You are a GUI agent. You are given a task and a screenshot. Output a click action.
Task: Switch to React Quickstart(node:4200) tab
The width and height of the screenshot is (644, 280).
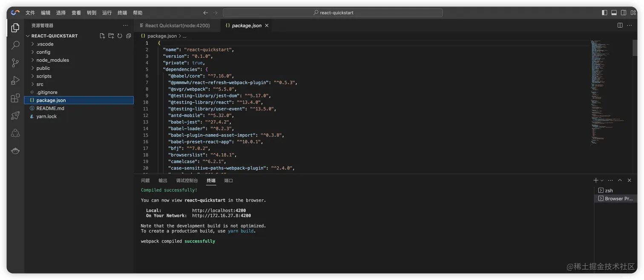coord(177,26)
